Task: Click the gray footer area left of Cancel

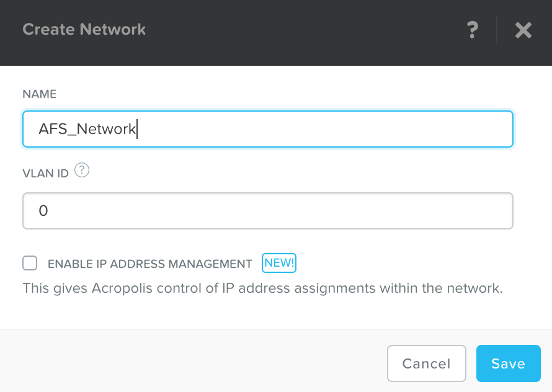Action: [186, 363]
